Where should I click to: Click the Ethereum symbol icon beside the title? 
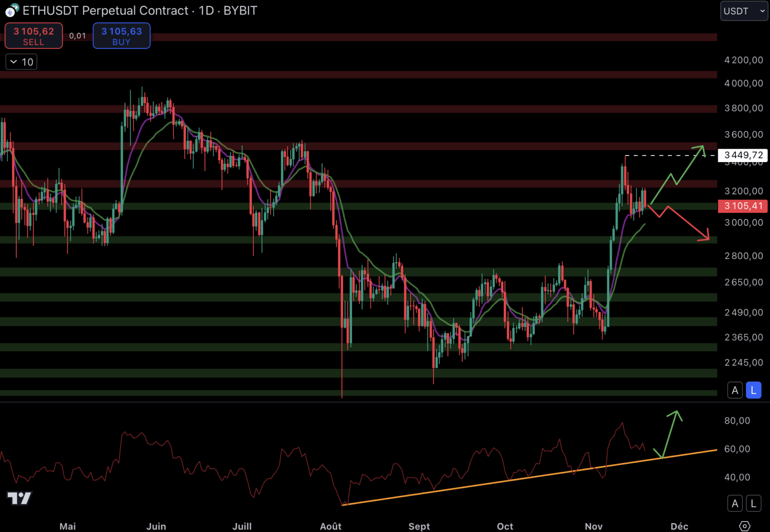click(x=11, y=10)
